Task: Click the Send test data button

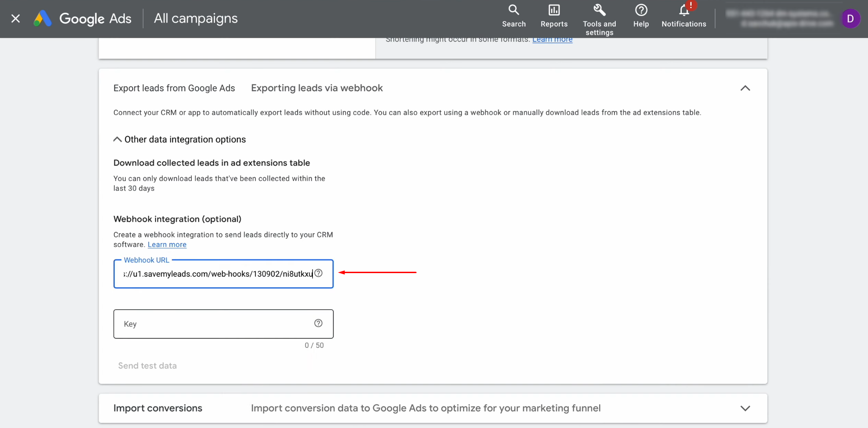Action: tap(147, 366)
